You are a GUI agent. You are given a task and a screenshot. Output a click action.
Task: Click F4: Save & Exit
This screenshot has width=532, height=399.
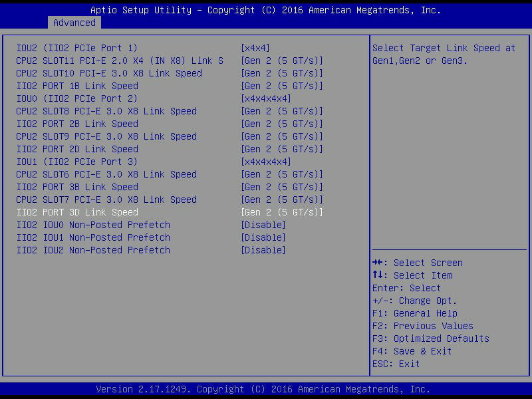pyautogui.click(x=412, y=351)
